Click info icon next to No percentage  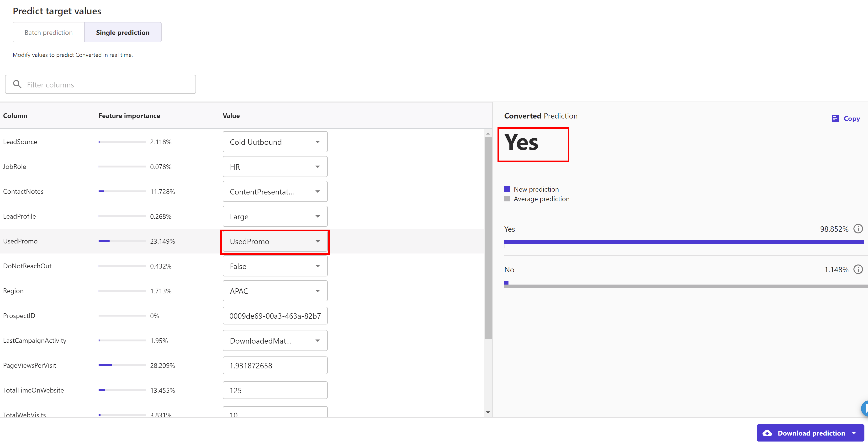click(858, 269)
